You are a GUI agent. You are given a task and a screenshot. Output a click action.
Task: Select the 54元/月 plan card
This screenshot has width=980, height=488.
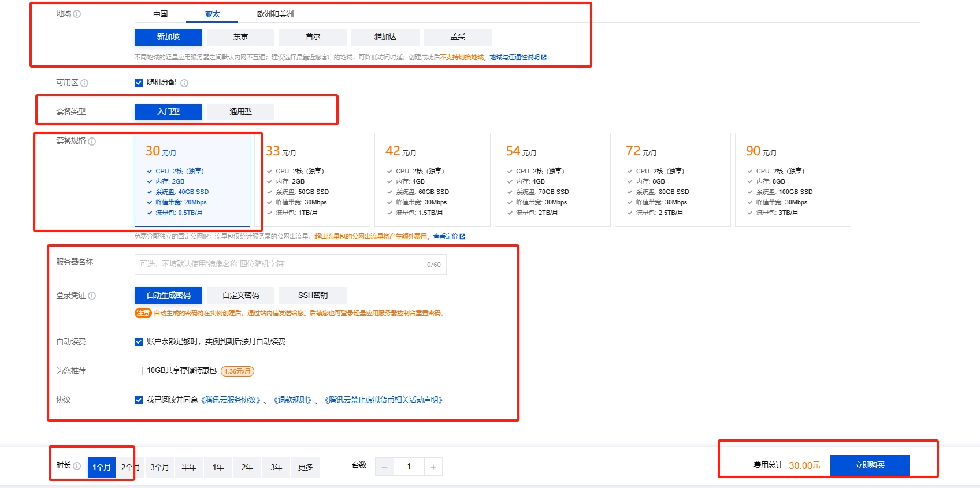click(x=553, y=180)
